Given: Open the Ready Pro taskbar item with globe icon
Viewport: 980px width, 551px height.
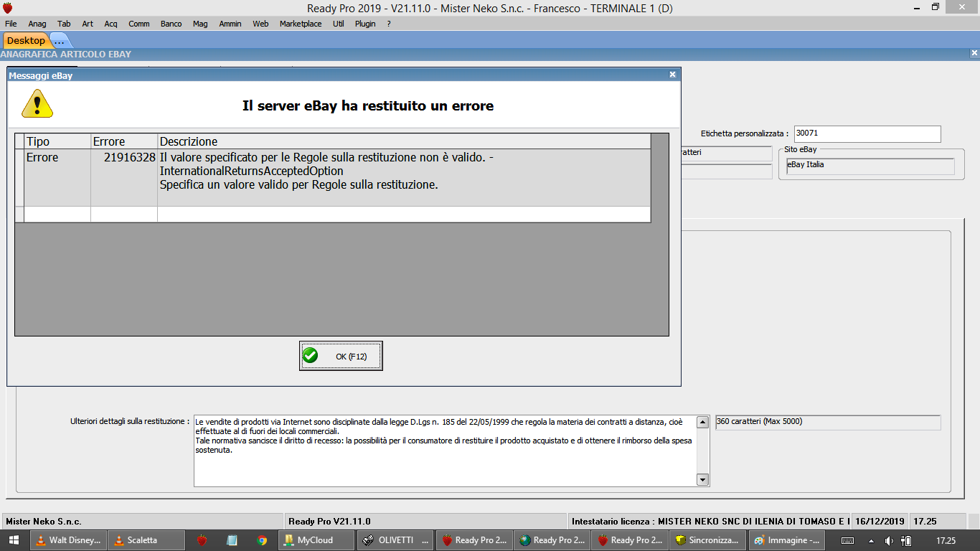Looking at the screenshot, I should pyautogui.click(x=551, y=540).
